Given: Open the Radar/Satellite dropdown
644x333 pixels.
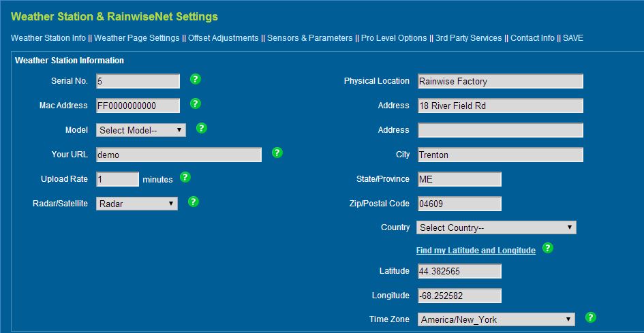Looking at the screenshot, I should pyautogui.click(x=137, y=204).
